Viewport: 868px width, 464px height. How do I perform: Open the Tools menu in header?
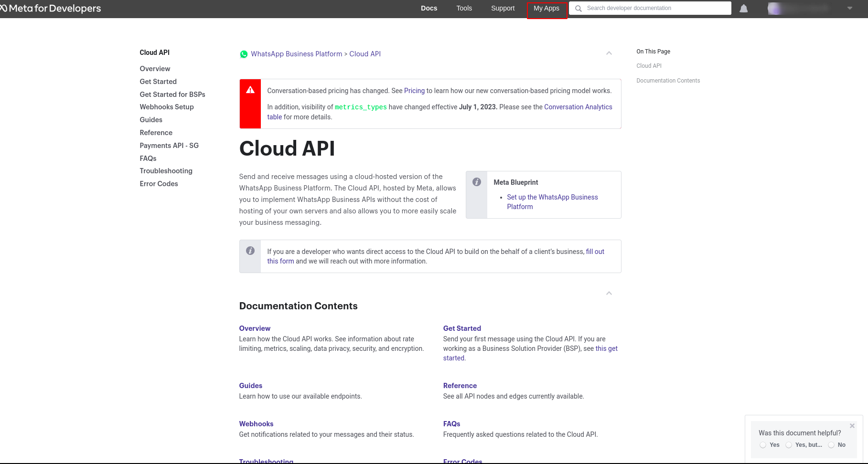464,8
